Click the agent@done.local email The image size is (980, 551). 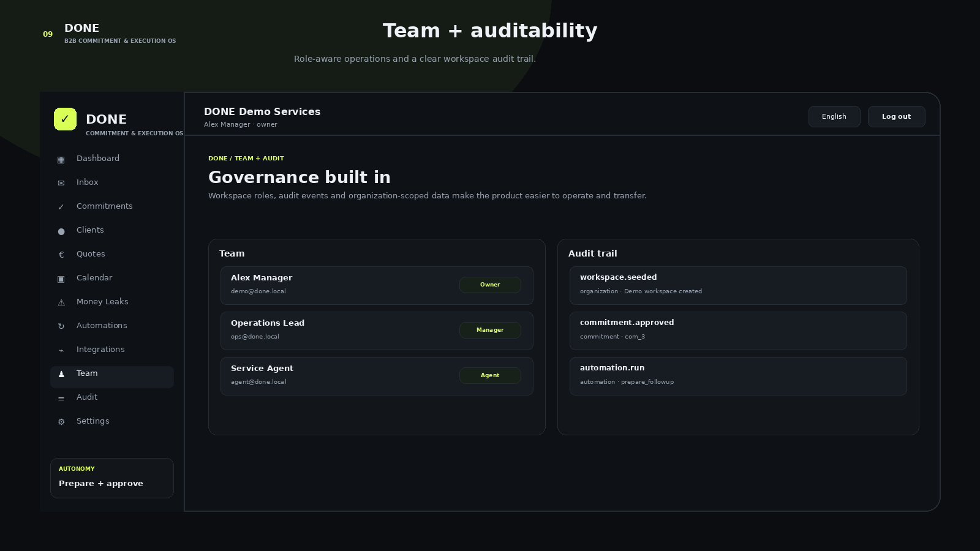[x=258, y=382]
